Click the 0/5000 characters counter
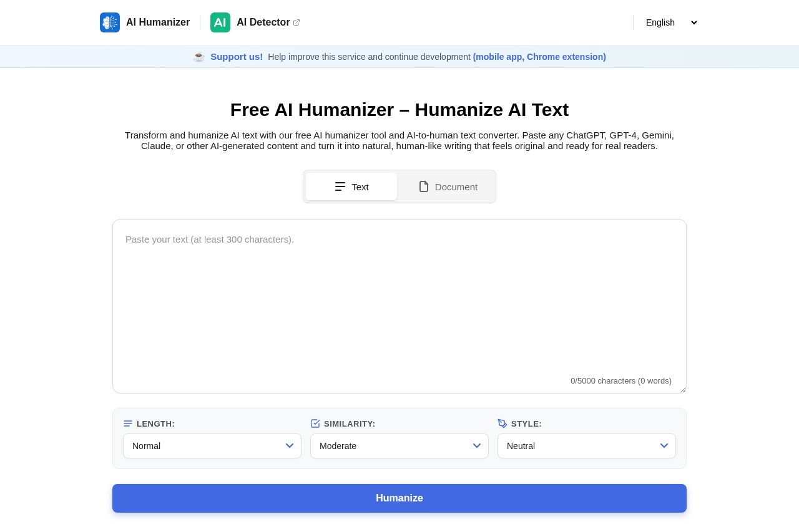 [x=620, y=380]
